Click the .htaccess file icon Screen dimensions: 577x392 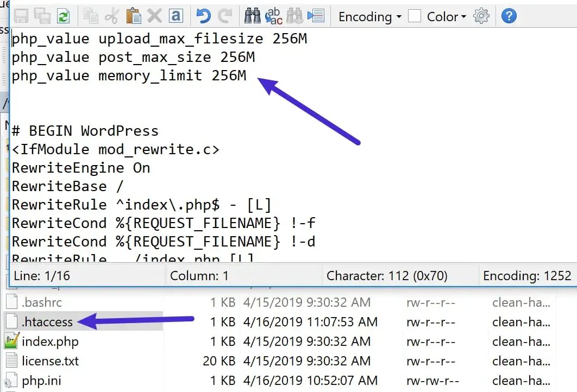[x=12, y=321]
